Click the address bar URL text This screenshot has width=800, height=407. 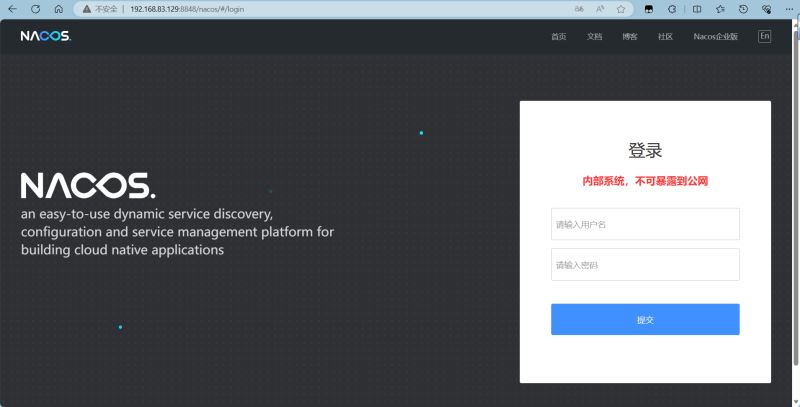(x=187, y=9)
